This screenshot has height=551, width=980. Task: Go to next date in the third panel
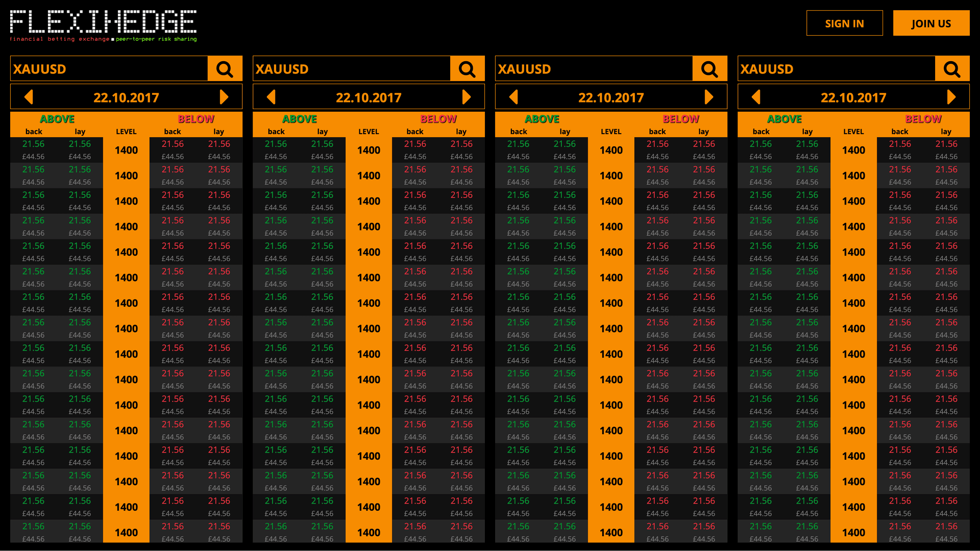(709, 97)
